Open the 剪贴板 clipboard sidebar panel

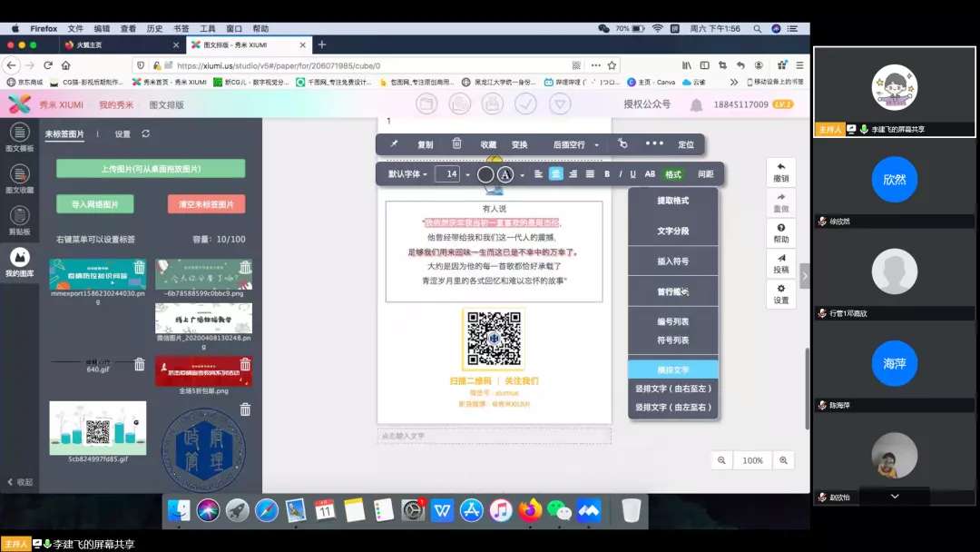(19, 218)
